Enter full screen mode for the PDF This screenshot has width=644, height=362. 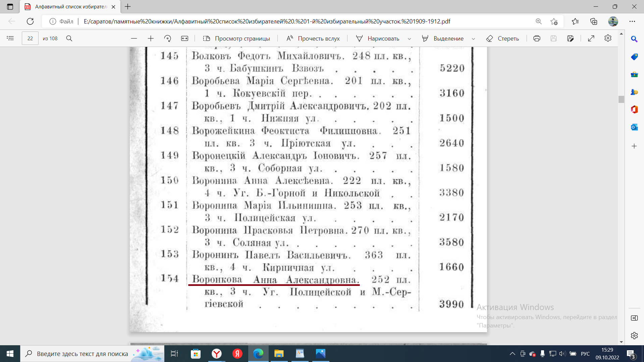pos(591,39)
